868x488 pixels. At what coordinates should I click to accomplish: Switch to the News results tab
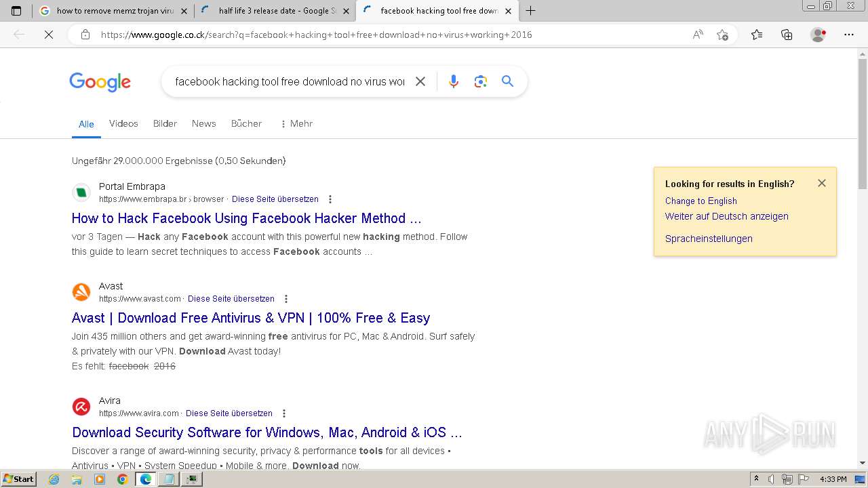pyautogui.click(x=203, y=123)
